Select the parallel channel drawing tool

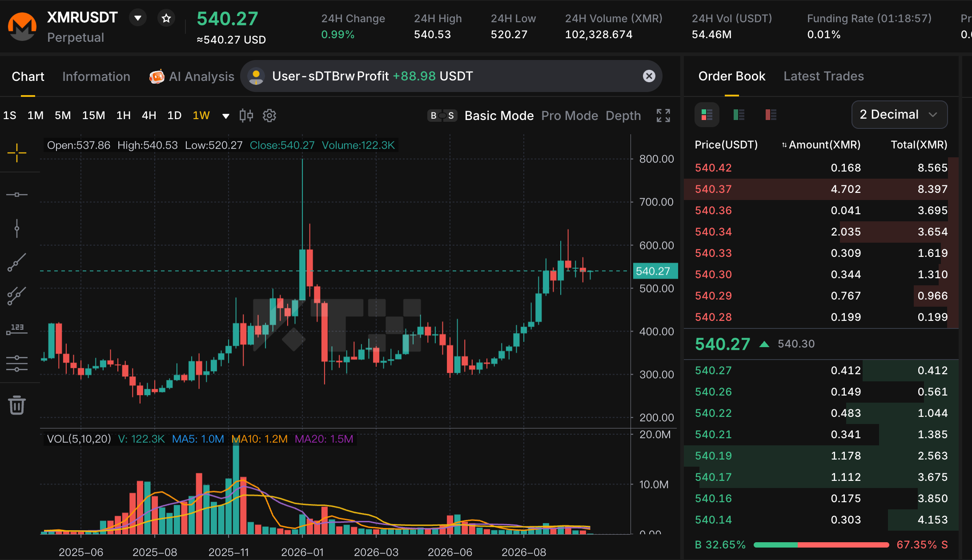tap(17, 296)
